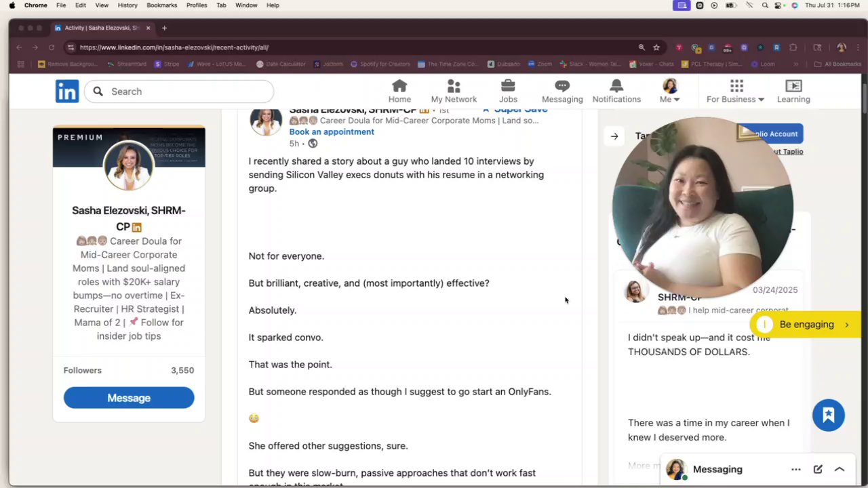Image resolution: width=868 pixels, height=488 pixels.
Task: Go forward in browser
Action: pyautogui.click(x=35, y=47)
